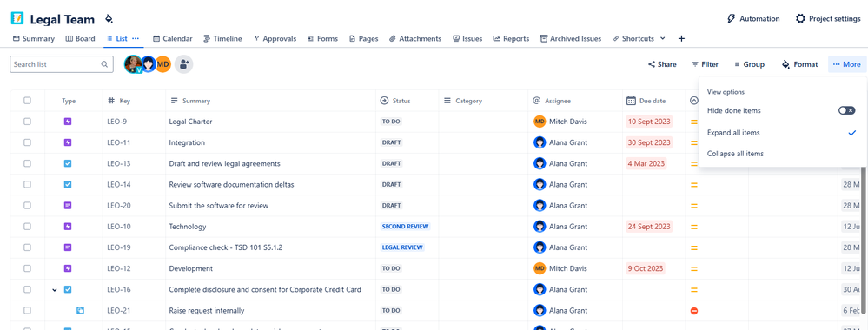
Task: Switch to the Board tab
Action: pos(80,39)
